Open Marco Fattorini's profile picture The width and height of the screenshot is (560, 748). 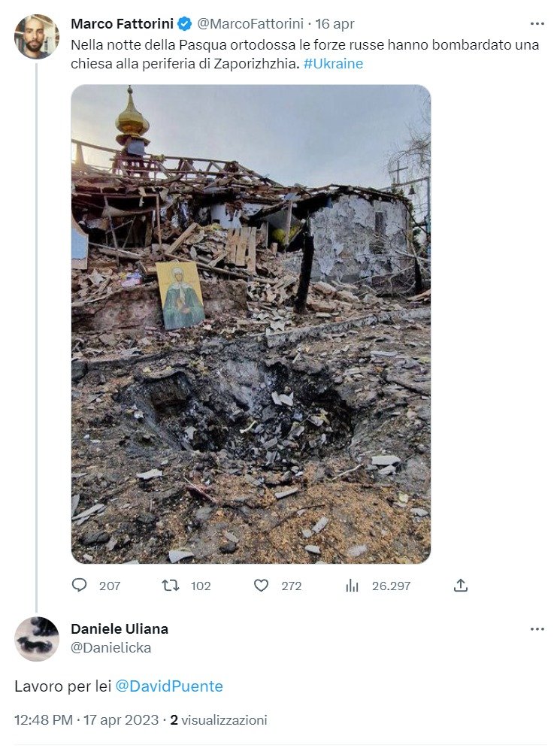(x=37, y=37)
